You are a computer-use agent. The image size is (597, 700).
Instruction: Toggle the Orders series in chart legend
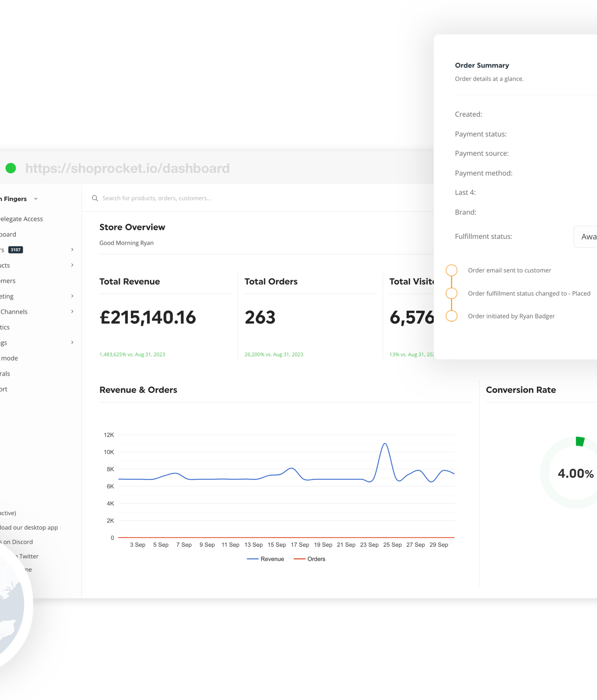(x=310, y=559)
